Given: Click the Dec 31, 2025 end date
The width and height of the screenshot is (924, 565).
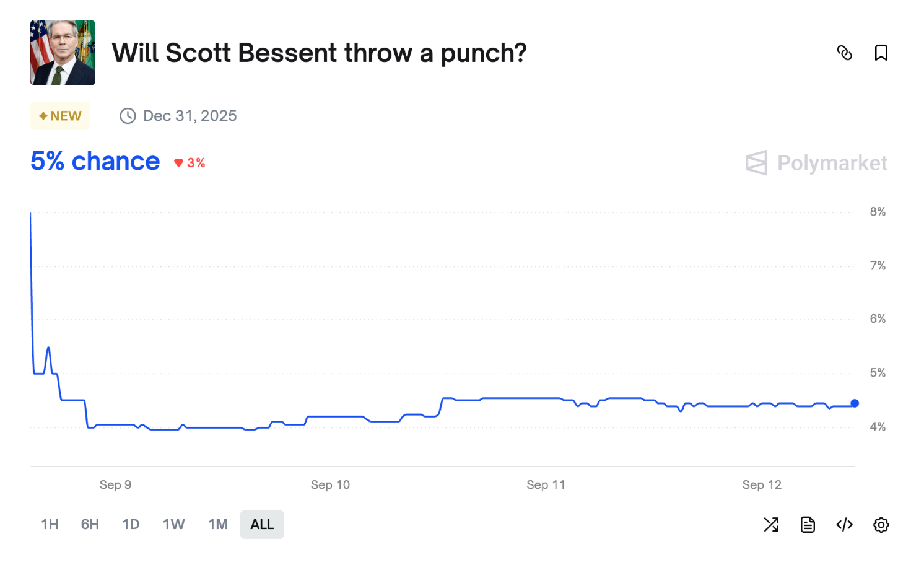Looking at the screenshot, I should pos(190,116).
